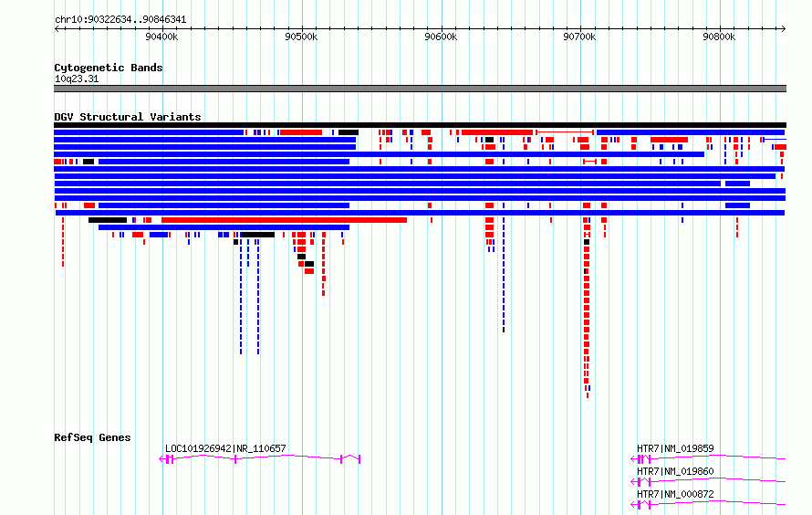
Task: Select the 10q23.31 band label
Action: (x=77, y=79)
